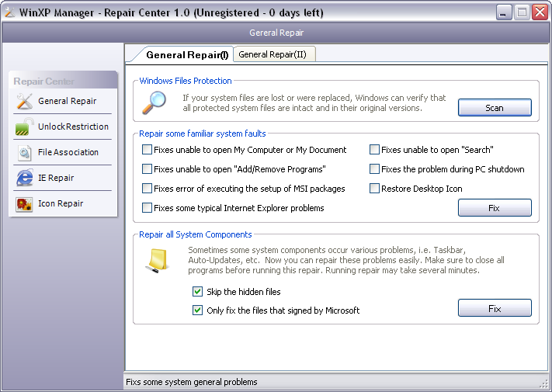This screenshot has height=392, width=552.
Task: Tick Fixes error of MSI packages setup
Action: point(147,189)
